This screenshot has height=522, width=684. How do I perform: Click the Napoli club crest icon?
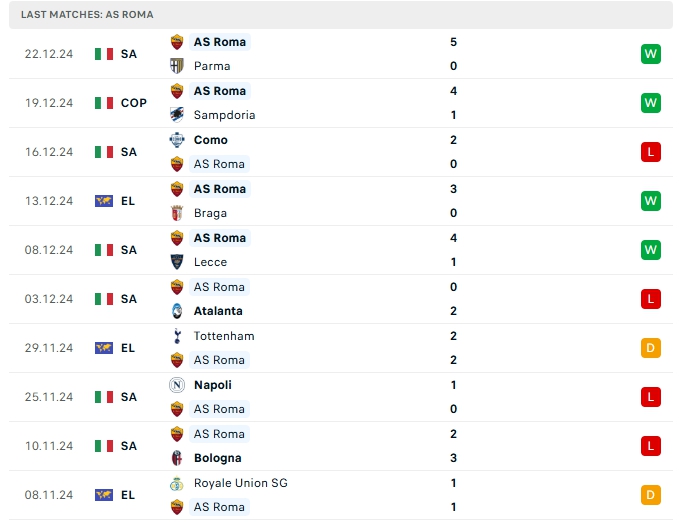pyautogui.click(x=178, y=385)
